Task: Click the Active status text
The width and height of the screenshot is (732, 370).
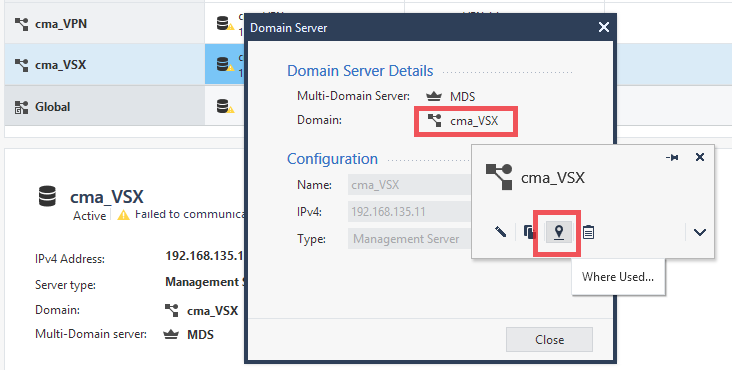Action: [89, 216]
